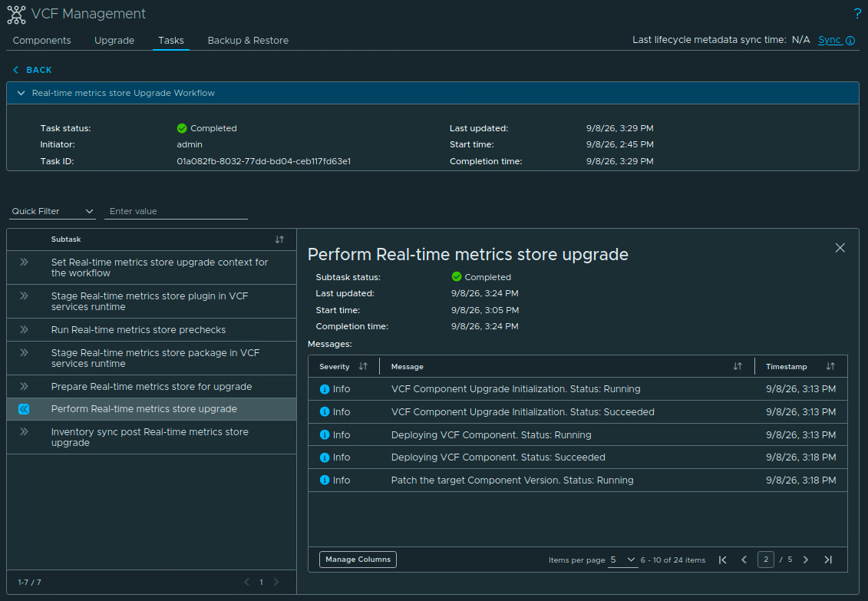Close the subtask detail panel
Screen dimensions: 868x601
pos(840,248)
